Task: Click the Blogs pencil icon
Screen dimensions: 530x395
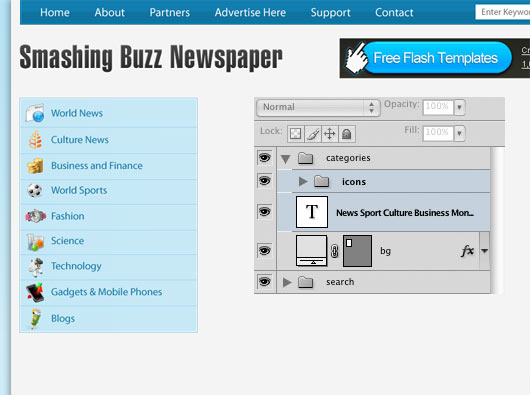Action: tap(35, 318)
